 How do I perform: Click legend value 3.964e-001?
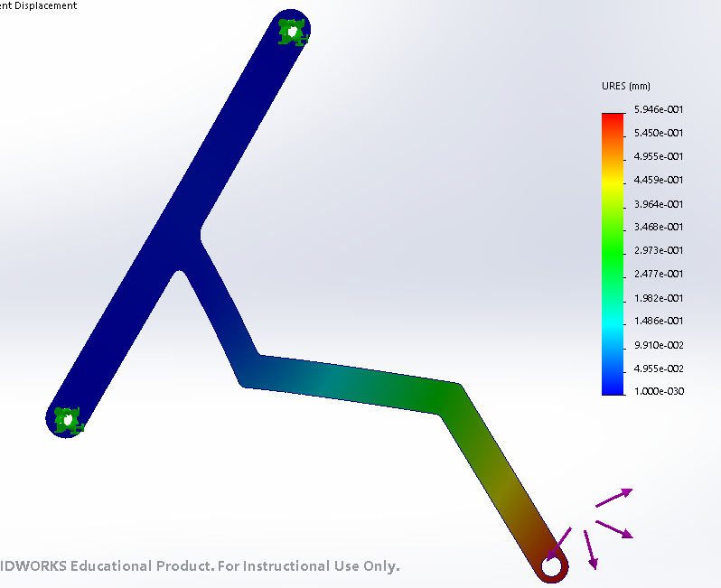pos(659,203)
